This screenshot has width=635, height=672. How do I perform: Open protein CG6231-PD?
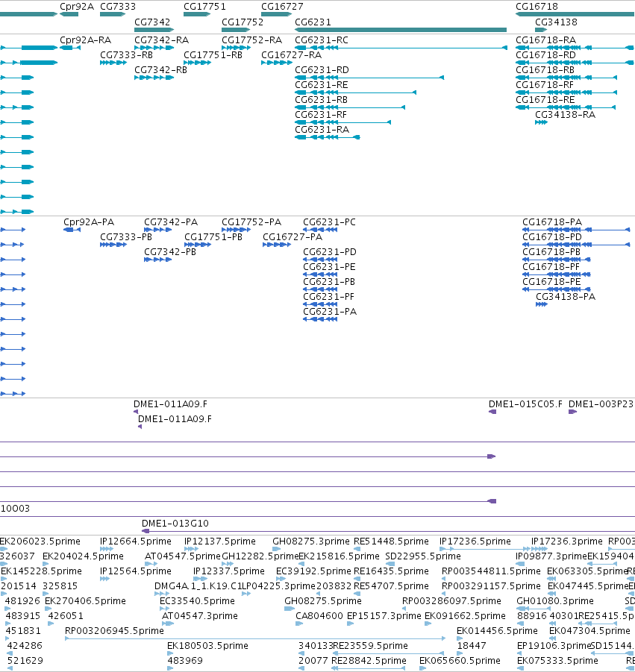coord(330,252)
